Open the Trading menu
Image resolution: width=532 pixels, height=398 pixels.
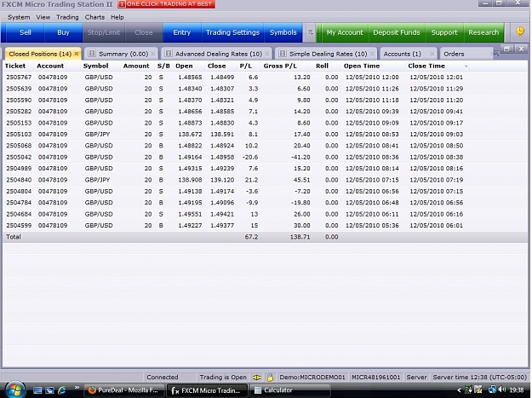click(x=67, y=17)
